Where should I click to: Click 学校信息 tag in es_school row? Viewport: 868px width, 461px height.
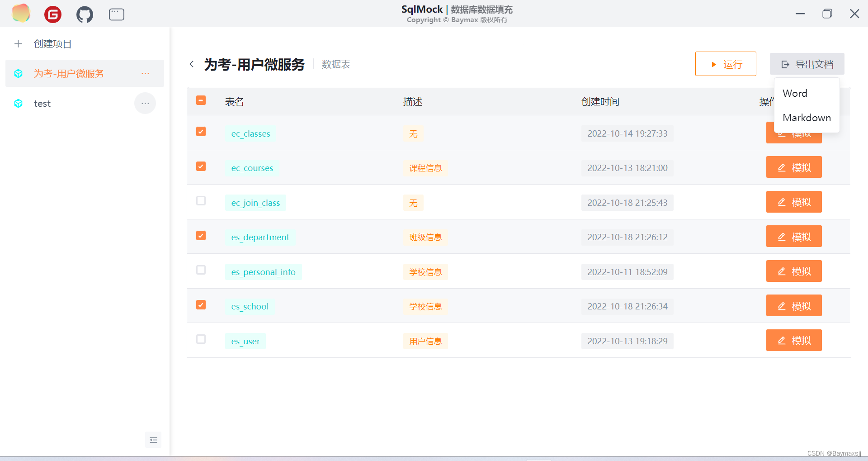tap(425, 306)
